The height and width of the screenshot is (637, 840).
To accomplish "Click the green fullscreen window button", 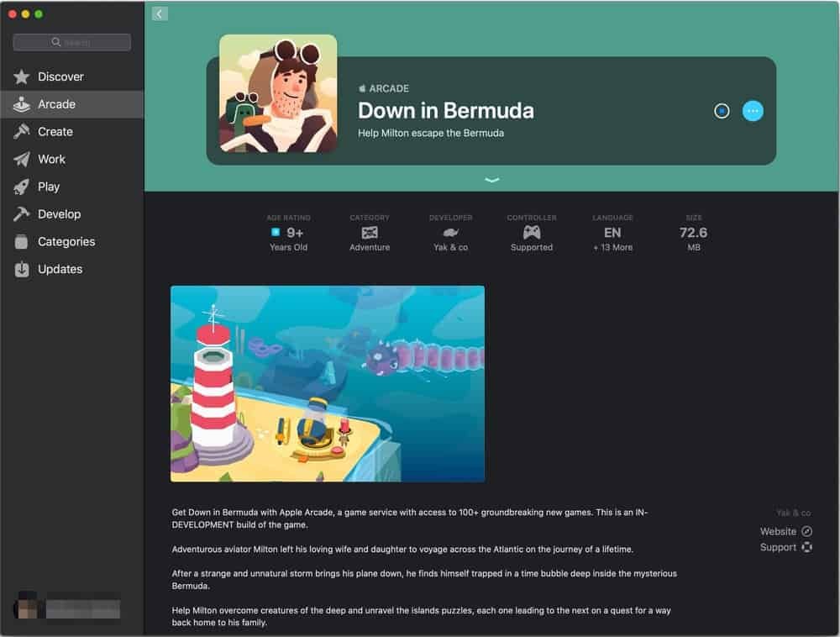I will (x=39, y=14).
